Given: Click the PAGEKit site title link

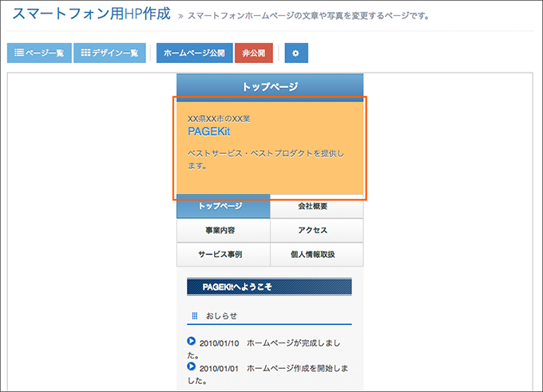Looking at the screenshot, I should click(x=209, y=132).
